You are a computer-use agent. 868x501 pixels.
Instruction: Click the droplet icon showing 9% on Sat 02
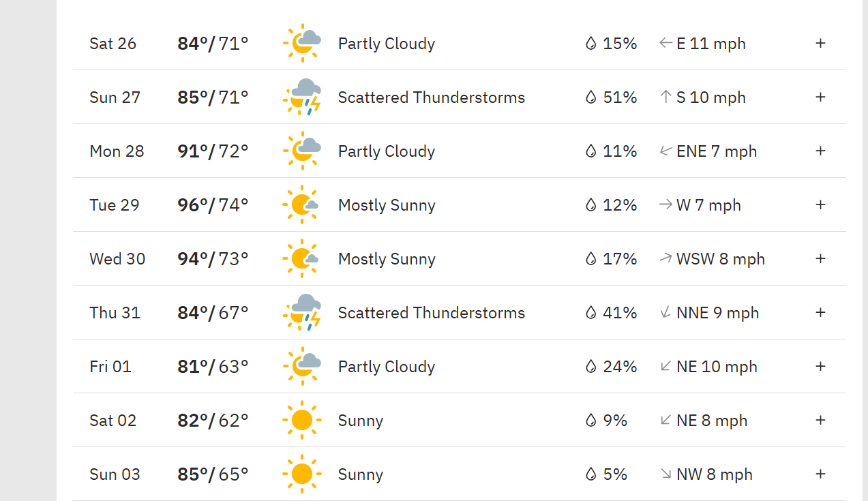tap(590, 420)
